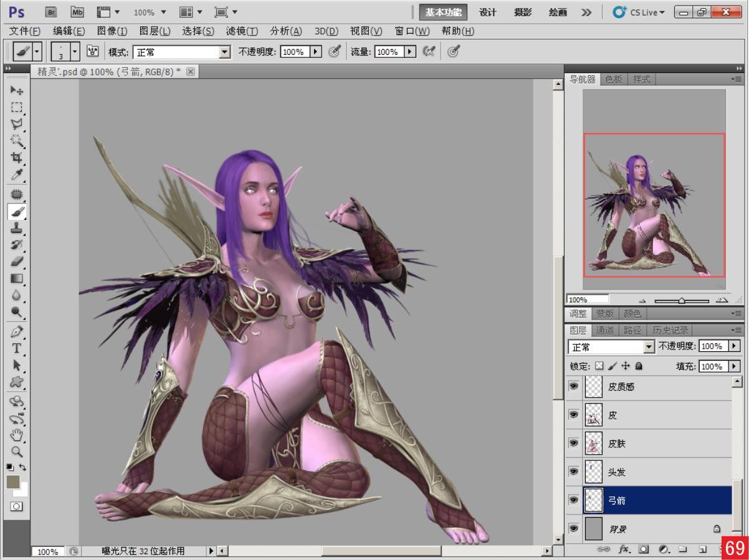The width and height of the screenshot is (749, 560).
Task: Expand more workspaces chevron
Action: 586,12
